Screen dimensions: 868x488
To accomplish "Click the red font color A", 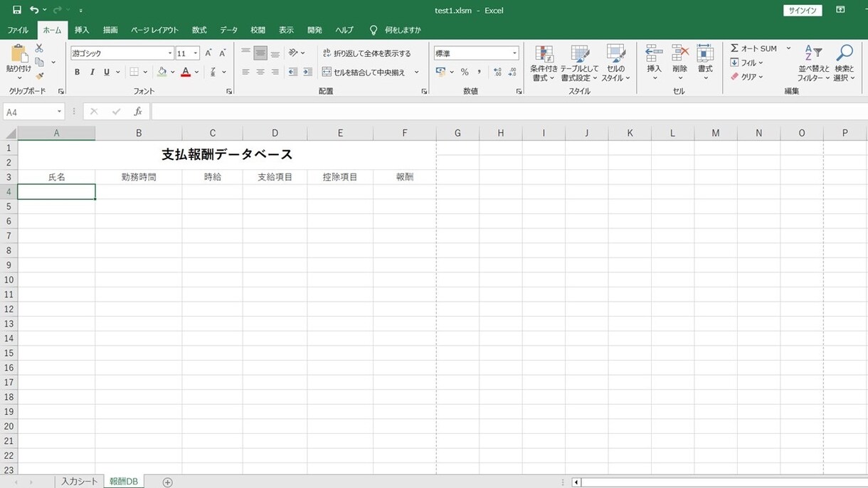I will (186, 72).
